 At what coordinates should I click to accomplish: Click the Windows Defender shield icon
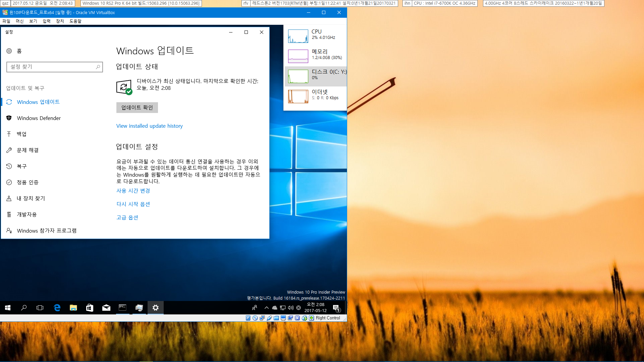(x=9, y=118)
